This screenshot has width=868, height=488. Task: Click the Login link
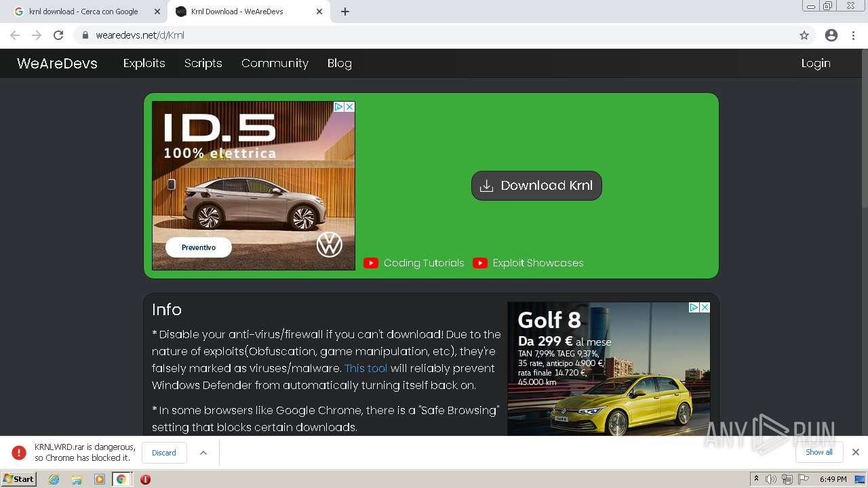(816, 63)
